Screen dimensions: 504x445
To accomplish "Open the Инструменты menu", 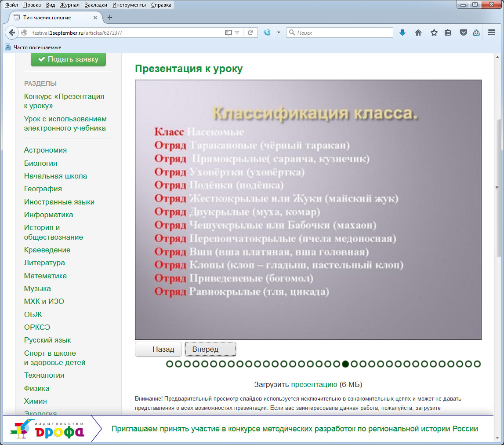I will tap(129, 5).
